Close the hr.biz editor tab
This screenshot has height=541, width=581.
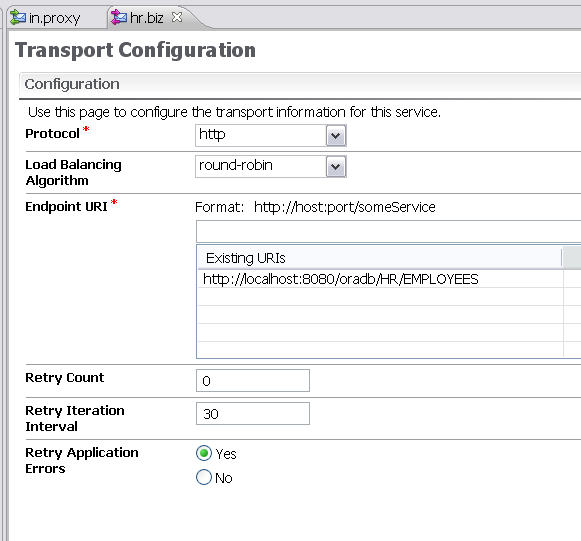177,17
